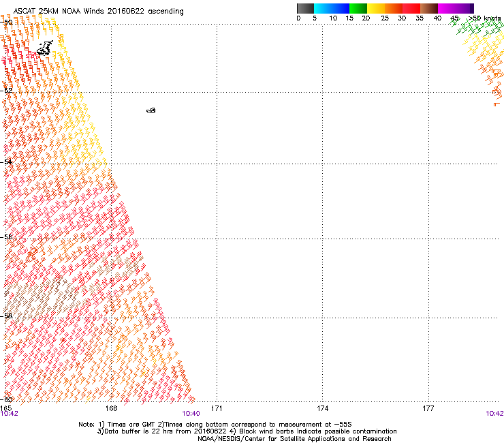Screen dimensions: 504x443
Task: Click the green 15–20 knots color swatch
Action: (x=358, y=8)
